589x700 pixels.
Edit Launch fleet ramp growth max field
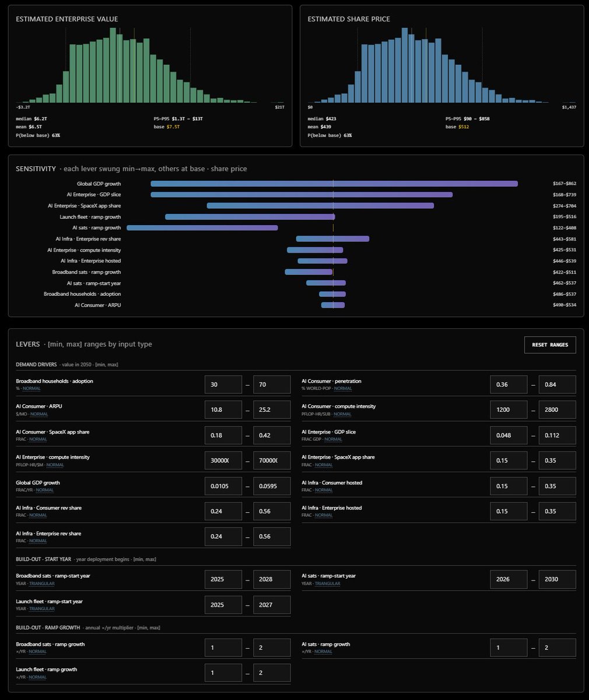(x=272, y=673)
